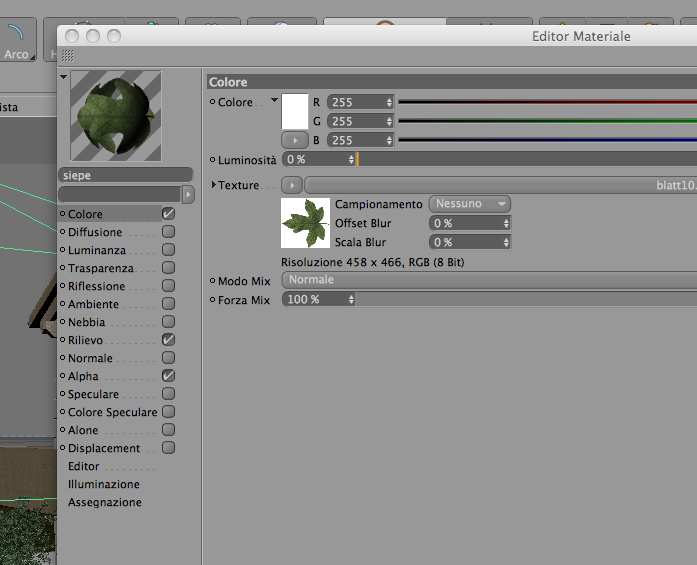The height and width of the screenshot is (565, 697).
Task: Disable the Alpha channel checkbox
Action: pyautogui.click(x=168, y=376)
